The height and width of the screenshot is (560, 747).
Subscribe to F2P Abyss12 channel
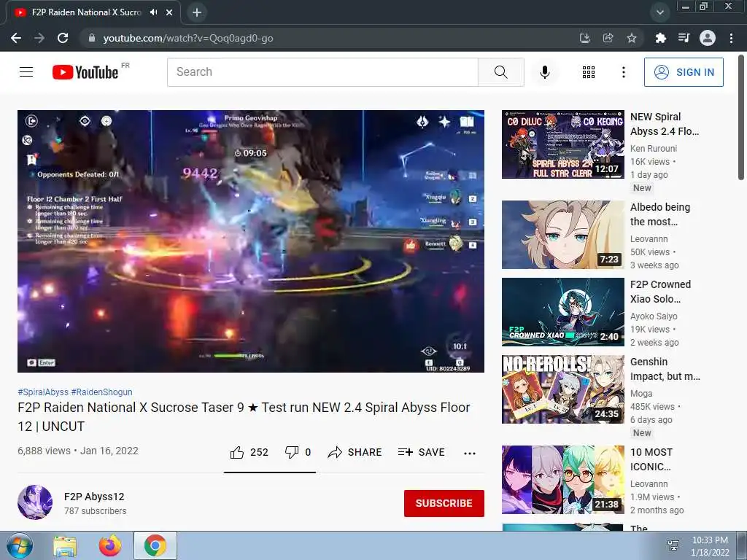coord(444,503)
